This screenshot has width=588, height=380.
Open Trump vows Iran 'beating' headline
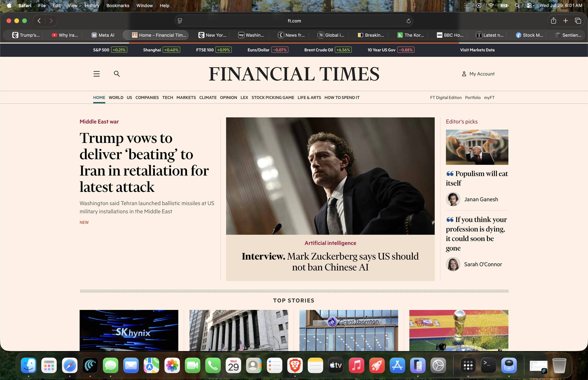click(144, 162)
